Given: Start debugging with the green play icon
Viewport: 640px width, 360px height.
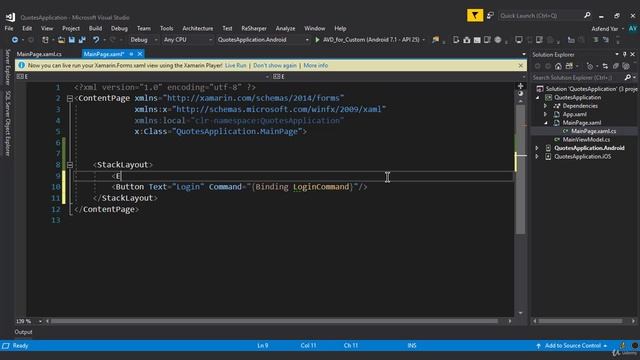Looking at the screenshot, I should click(x=317, y=40).
